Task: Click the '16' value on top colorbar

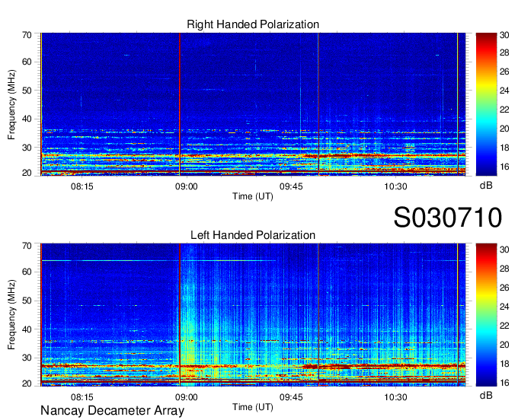Action: coord(504,167)
